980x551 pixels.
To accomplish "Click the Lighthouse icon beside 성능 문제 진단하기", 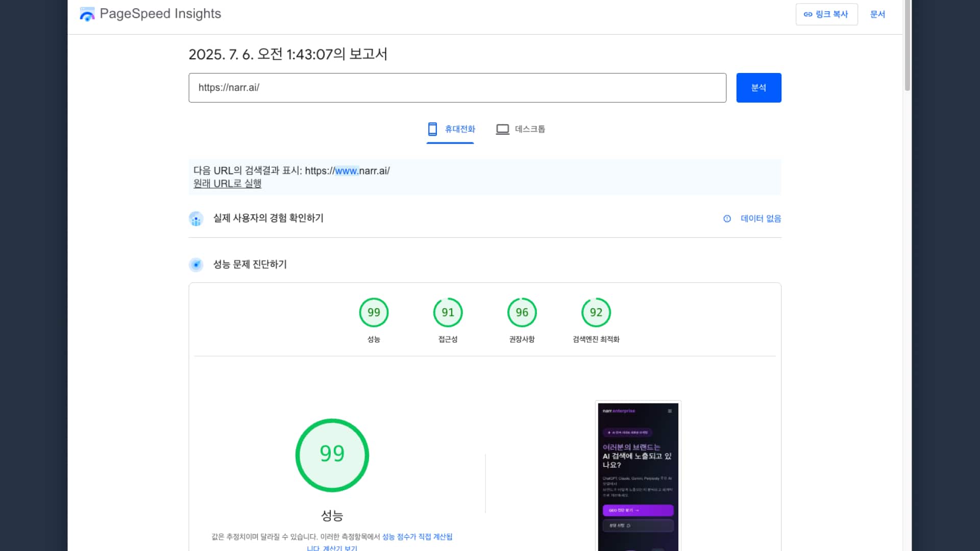I will tap(197, 265).
